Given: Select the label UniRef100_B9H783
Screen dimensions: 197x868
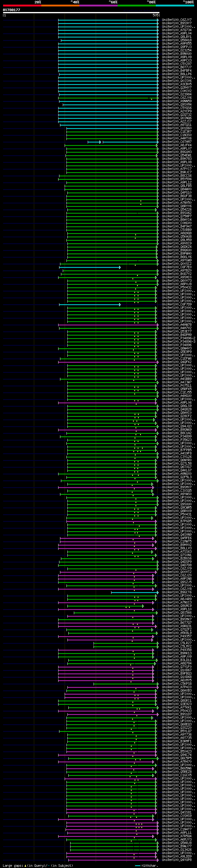Looking at the screenshot, I should click(x=177, y=159).
